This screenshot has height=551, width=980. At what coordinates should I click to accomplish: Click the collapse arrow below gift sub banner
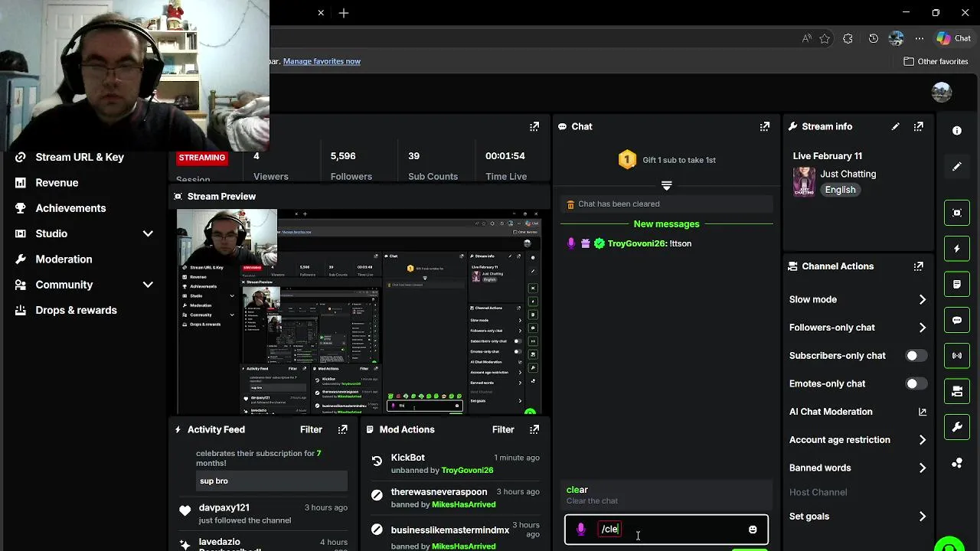coord(666,185)
